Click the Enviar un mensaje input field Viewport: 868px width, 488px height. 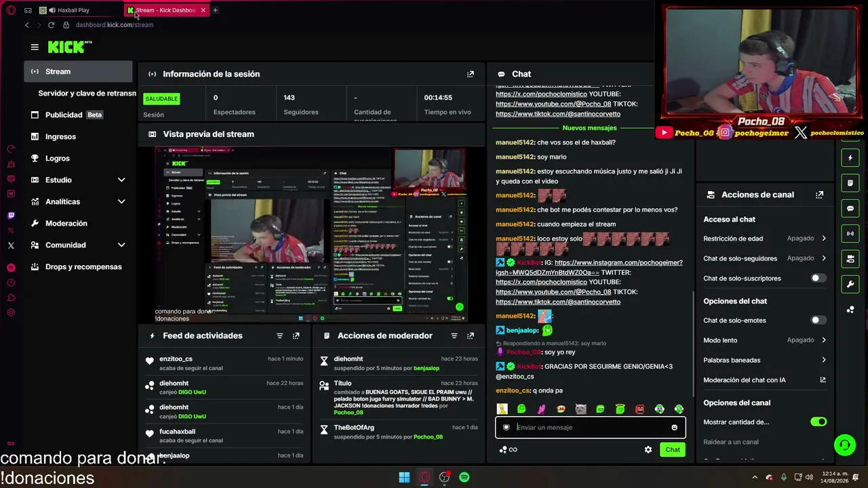[x=590, y=428]
